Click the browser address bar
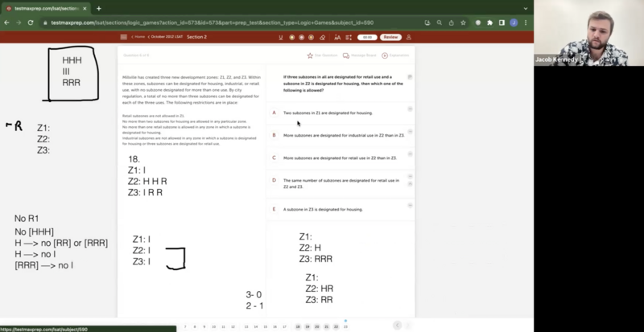 tap(242, 22)
